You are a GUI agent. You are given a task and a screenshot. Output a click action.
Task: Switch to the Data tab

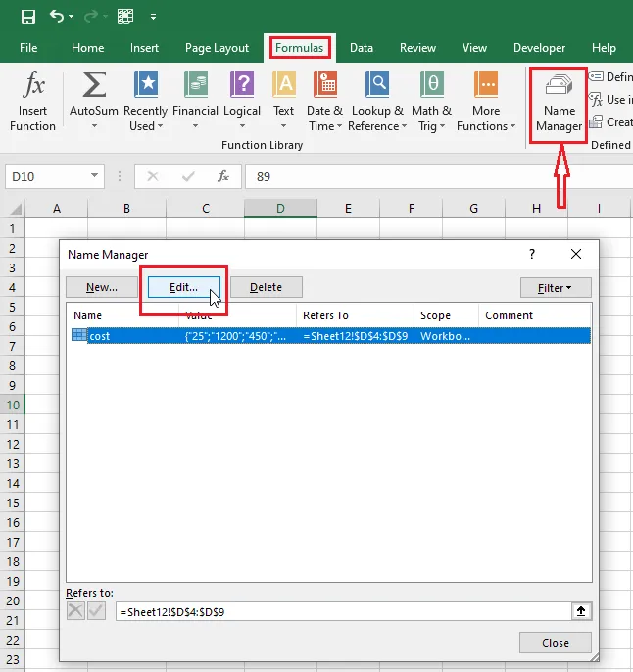(362, 48)
